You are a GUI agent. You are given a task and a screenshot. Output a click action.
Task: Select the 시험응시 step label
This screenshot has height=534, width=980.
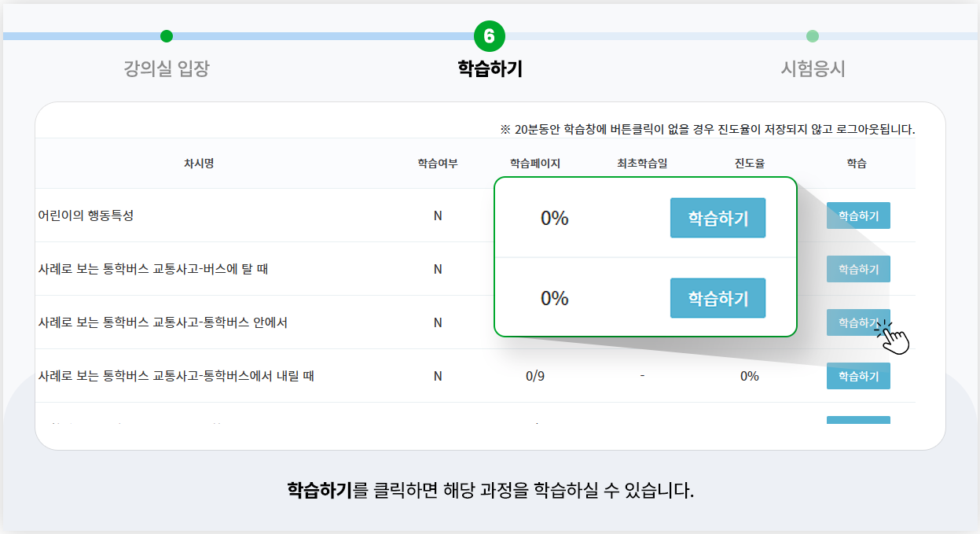pos(813,68)
